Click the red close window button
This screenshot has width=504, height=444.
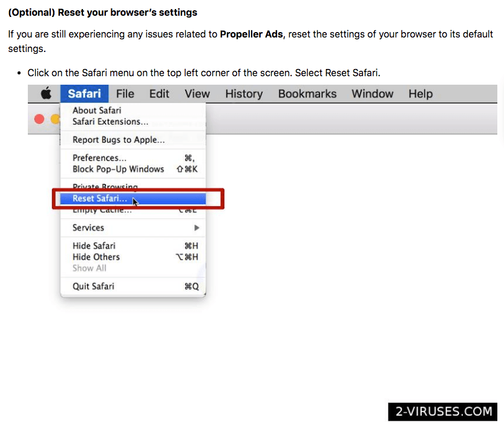pyautogui.click(x=39, y=119)
